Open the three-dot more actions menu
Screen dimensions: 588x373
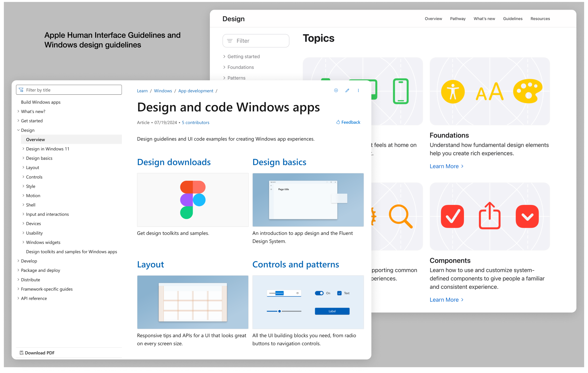click(x=358, y=90)
